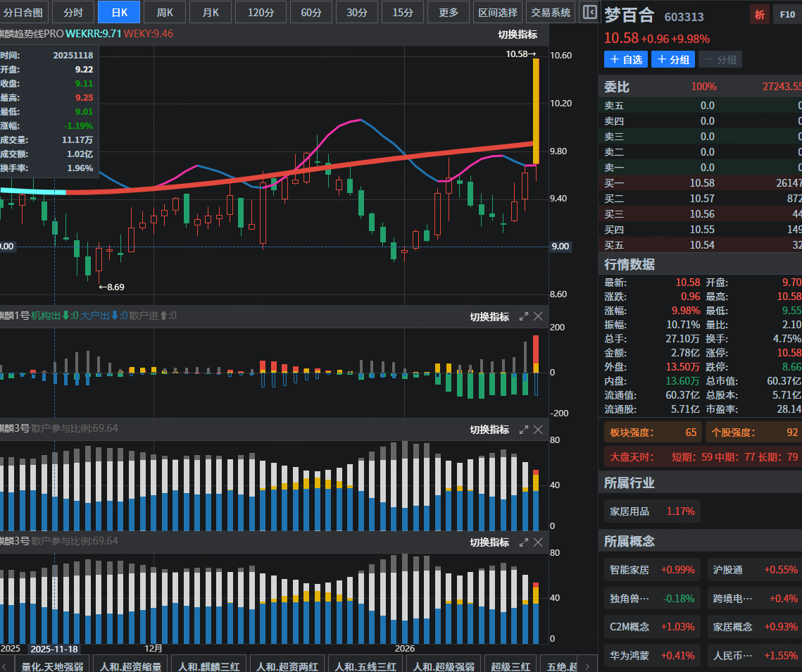Close the bottom 麒麟3号 panel
This screenshot has width=802, height=672.
(x=538, y=542)
